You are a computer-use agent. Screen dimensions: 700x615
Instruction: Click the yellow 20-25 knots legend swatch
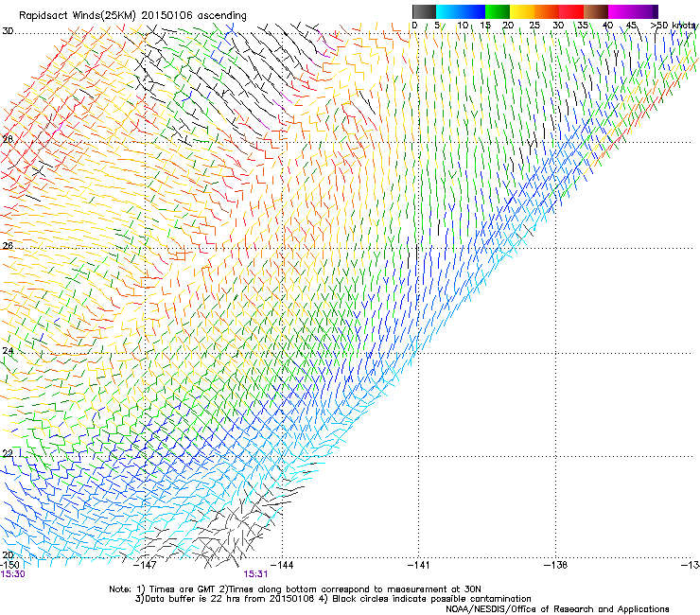click(x=522, y=11)
